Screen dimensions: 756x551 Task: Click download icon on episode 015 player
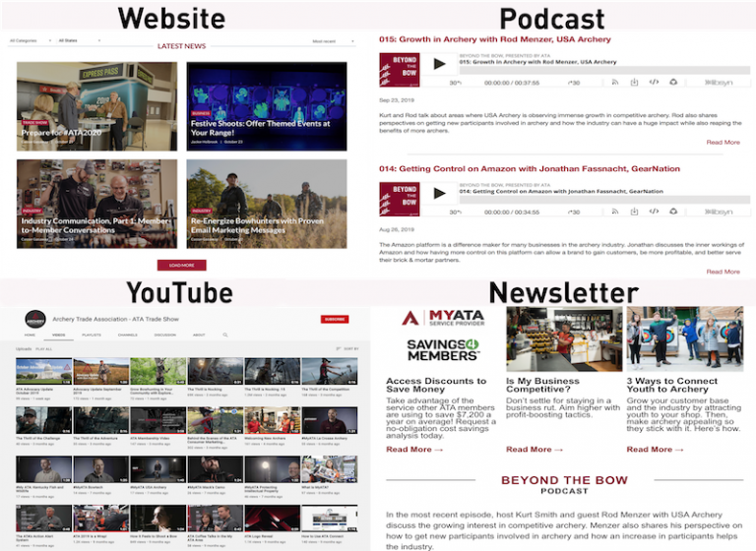(633, 83)
